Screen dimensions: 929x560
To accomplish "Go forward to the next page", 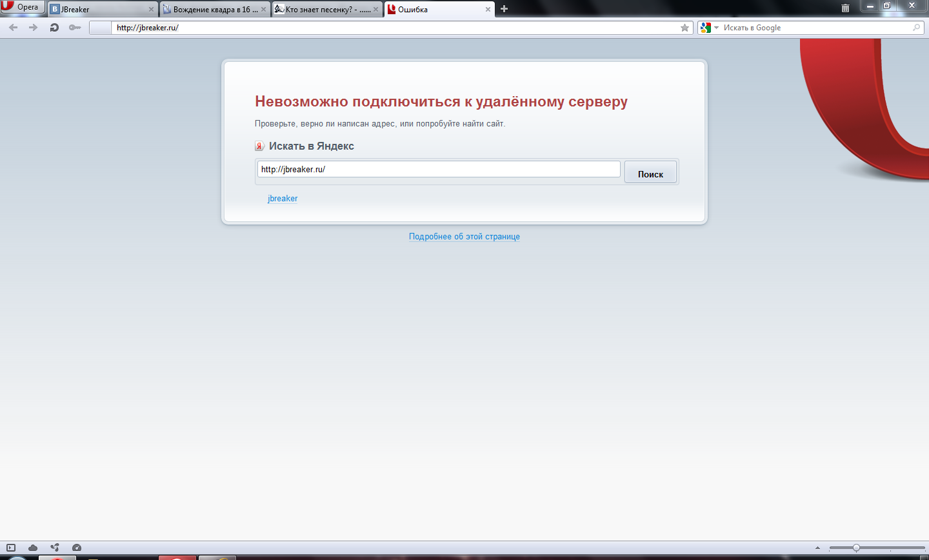I will click(34, 28).
